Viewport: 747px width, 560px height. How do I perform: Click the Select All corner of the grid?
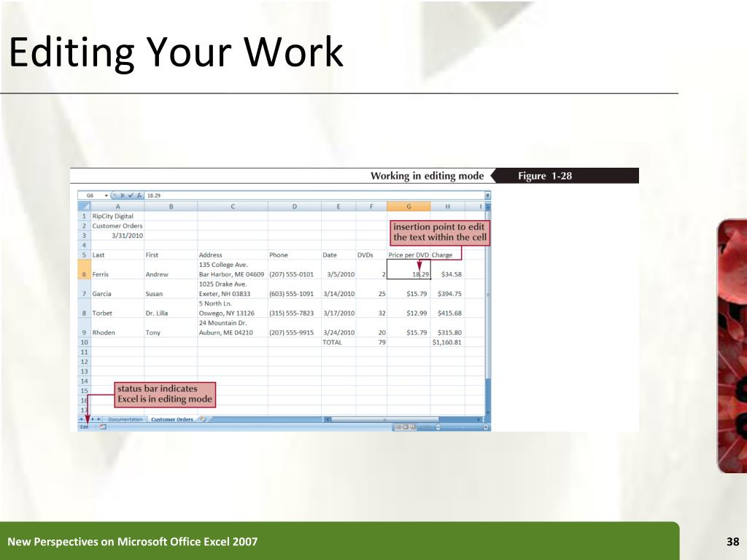coord(85,206)
